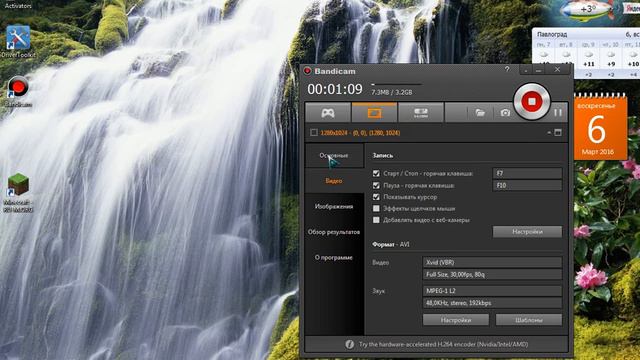
Task: Click Настройки button under Запись section
Action: (527, 231)
